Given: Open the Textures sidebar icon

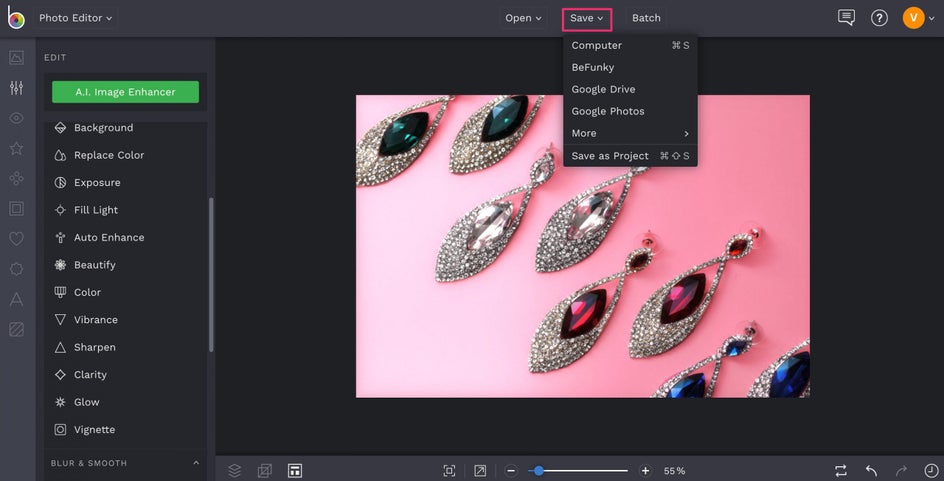Looking at the screenshot, I should pyautogui.click(x=16, y=329).
